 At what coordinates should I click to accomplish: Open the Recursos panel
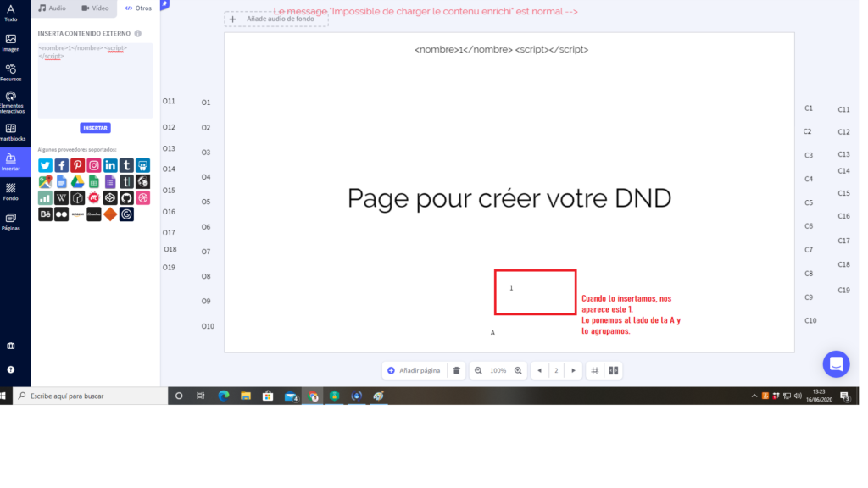(x=11, y=72)
